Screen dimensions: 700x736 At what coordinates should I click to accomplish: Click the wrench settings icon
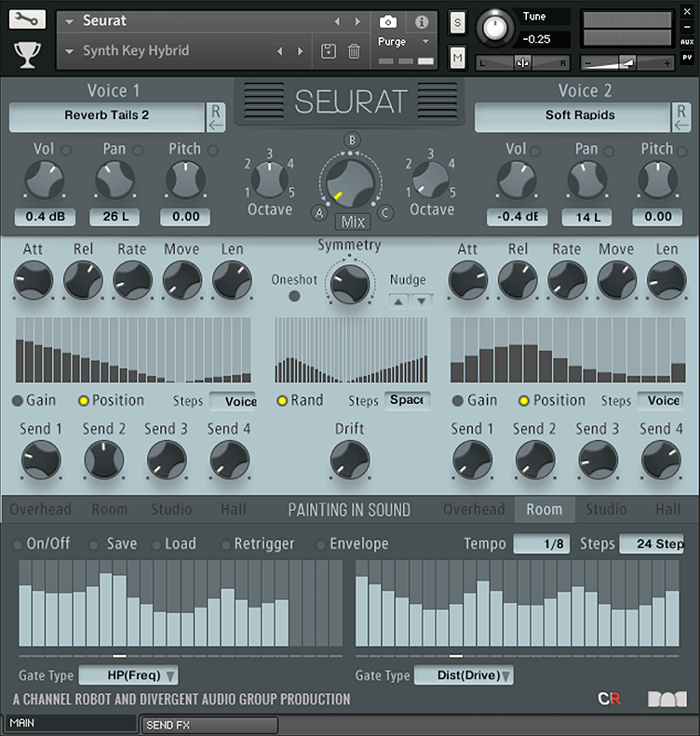[x=27, y=20]
